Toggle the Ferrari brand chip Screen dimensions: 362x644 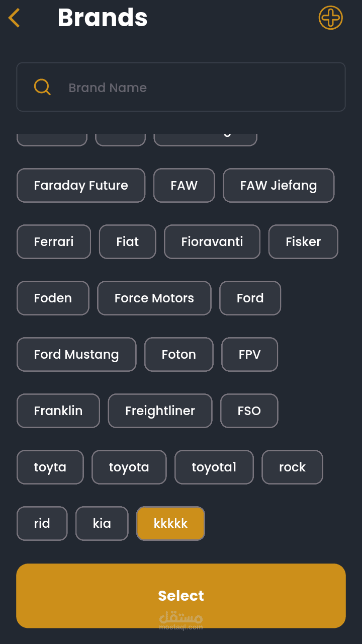(x=54, y=242)
